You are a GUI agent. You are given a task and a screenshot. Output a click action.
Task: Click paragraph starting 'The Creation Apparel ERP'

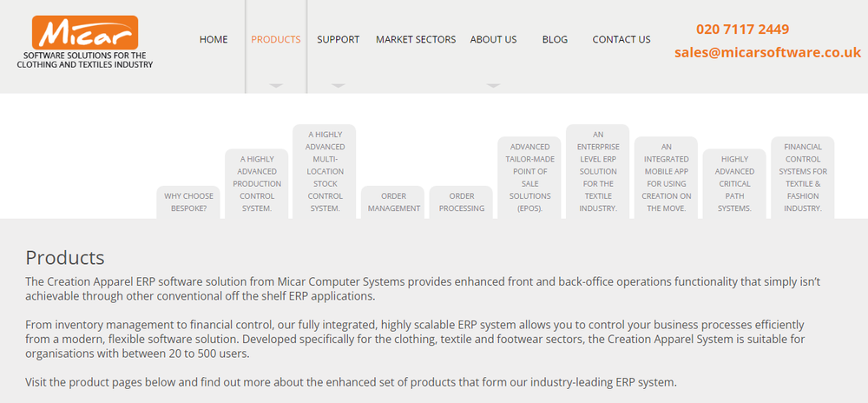[423, 289]
